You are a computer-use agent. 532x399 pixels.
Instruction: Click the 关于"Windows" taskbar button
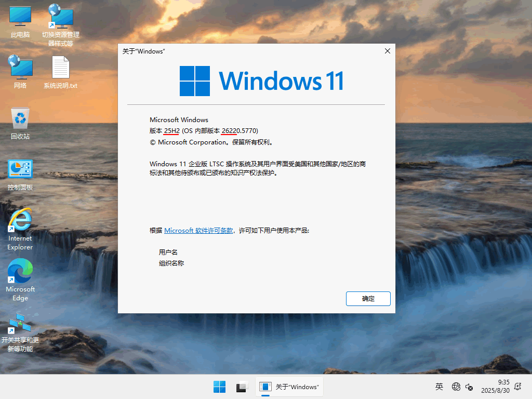pyautogui.click(x=289, y=387)
